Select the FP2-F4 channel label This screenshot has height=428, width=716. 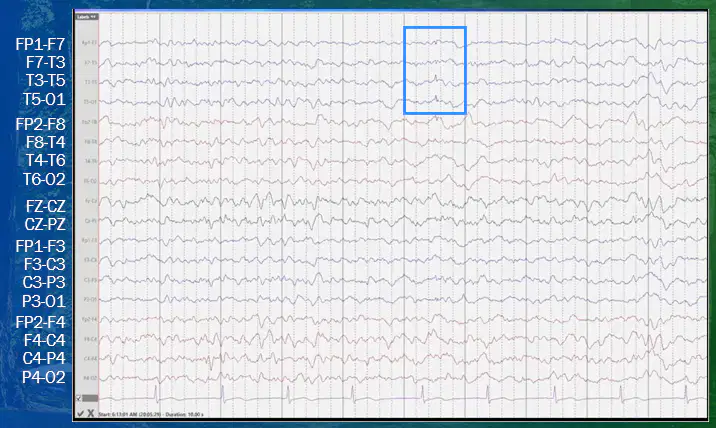tap(40, 322)
